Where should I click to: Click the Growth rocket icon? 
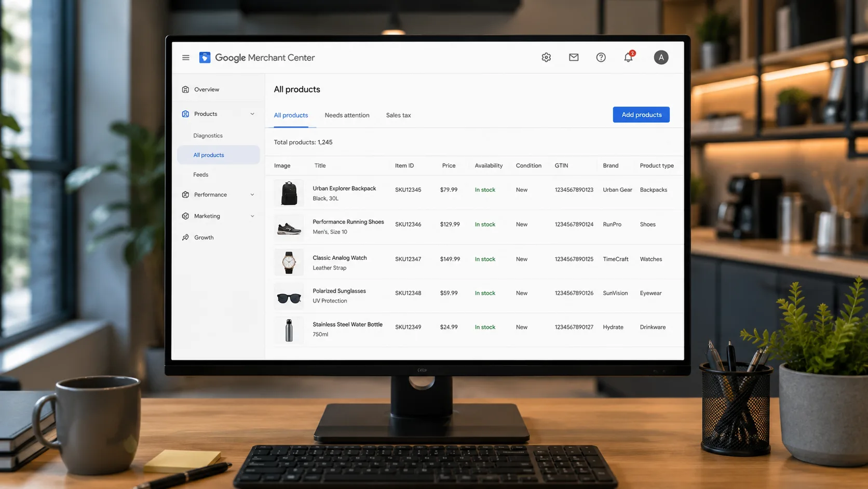[x=185, y=237]
